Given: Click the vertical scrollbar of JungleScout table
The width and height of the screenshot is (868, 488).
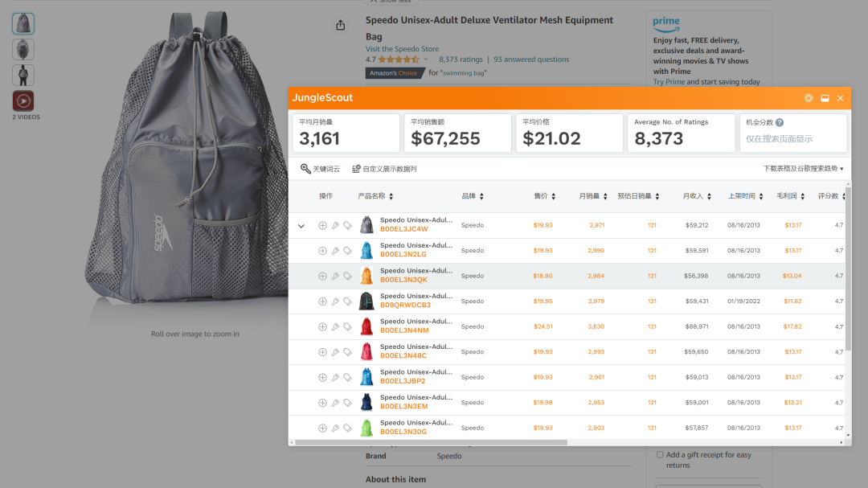Looking at the screenshot, I should click(x=848, y=269).
